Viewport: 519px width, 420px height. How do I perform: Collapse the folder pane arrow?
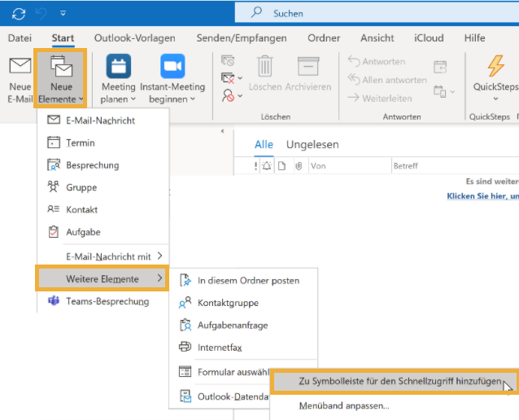(x=222, y=131)
